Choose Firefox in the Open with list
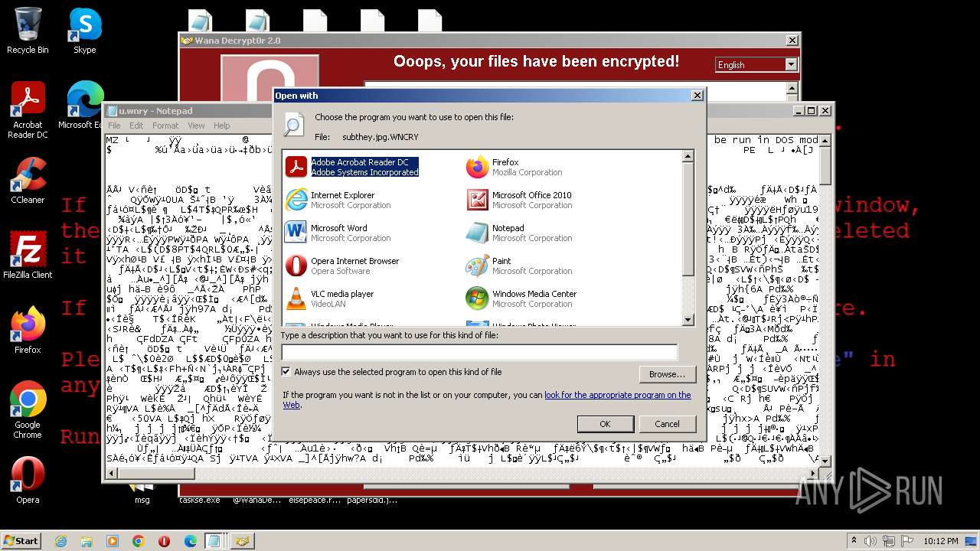980x551 pixels. coord(514,167)
